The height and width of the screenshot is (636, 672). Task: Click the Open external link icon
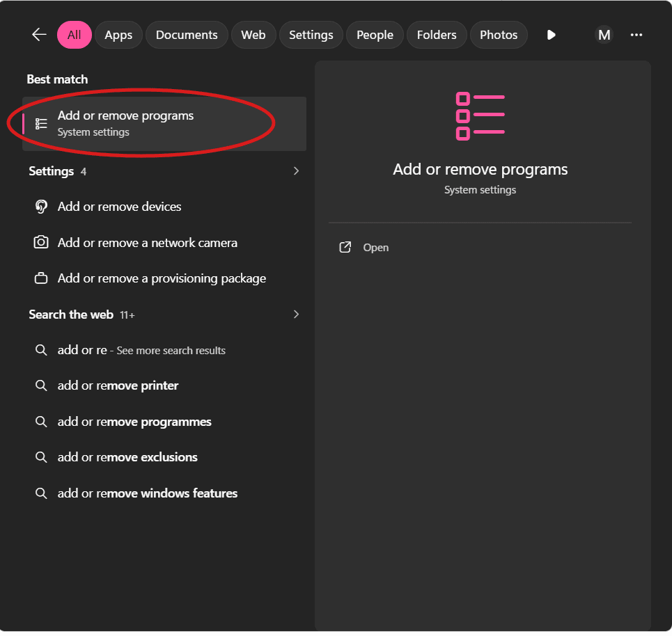coord(345,248)
